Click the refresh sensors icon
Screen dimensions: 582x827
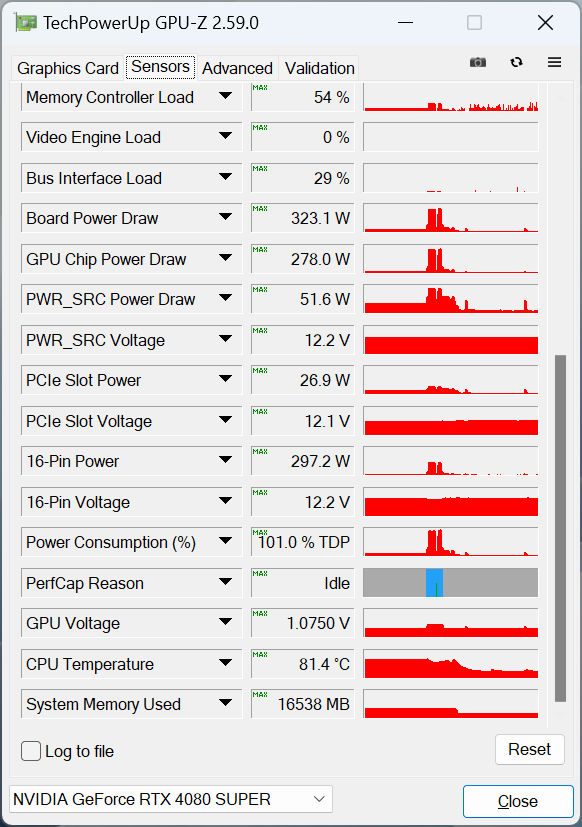(516, 62)
